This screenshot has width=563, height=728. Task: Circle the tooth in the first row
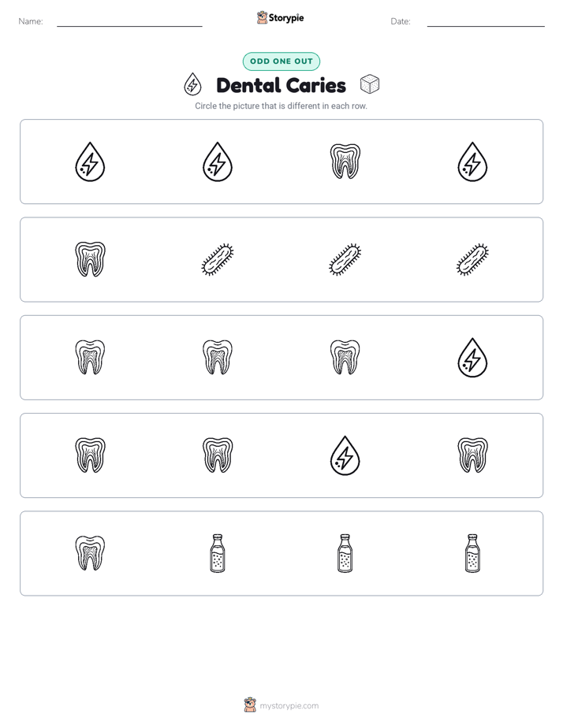click(345, 162)
